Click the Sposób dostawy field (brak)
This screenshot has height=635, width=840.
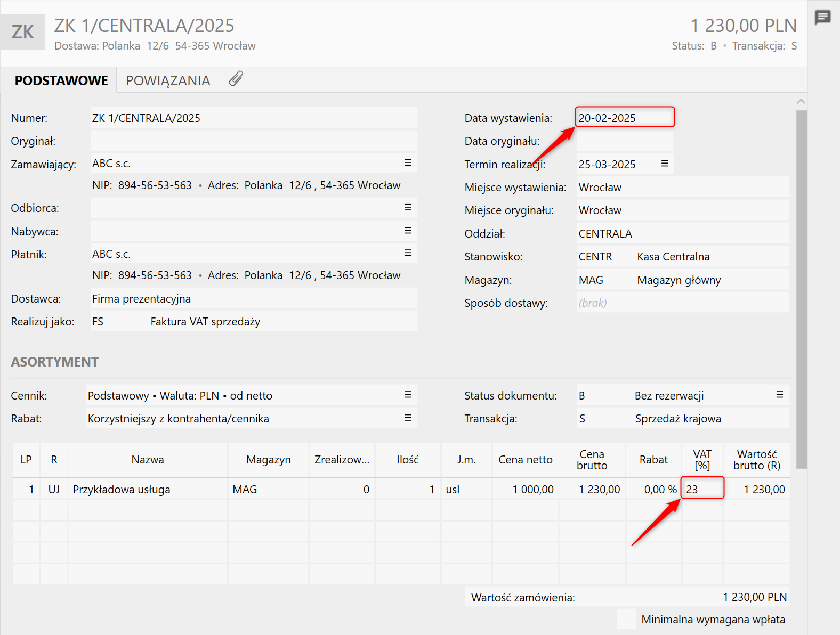click(683, 303)
